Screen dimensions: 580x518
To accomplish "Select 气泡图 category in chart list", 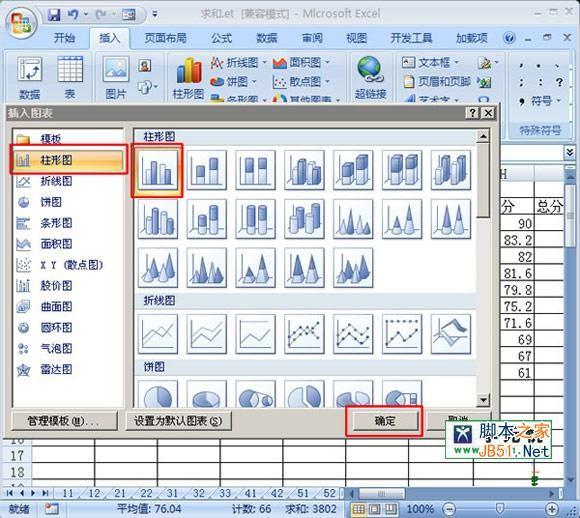I will (x=68, y=348).
